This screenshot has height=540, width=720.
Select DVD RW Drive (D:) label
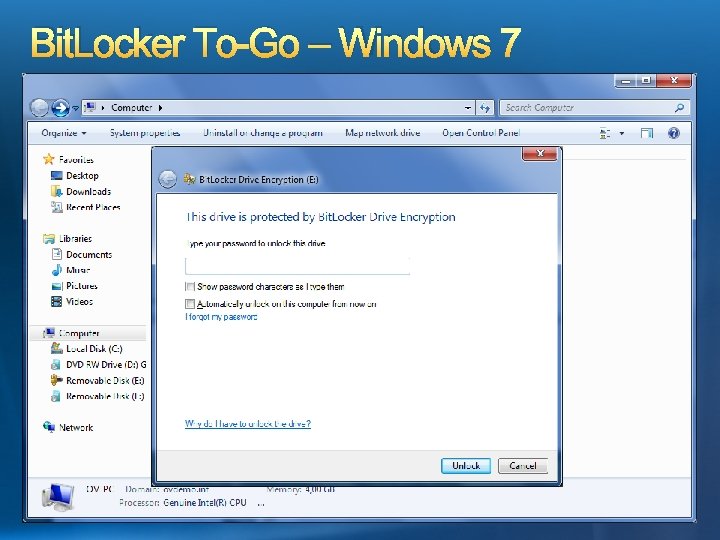click(x=106, y=365)
